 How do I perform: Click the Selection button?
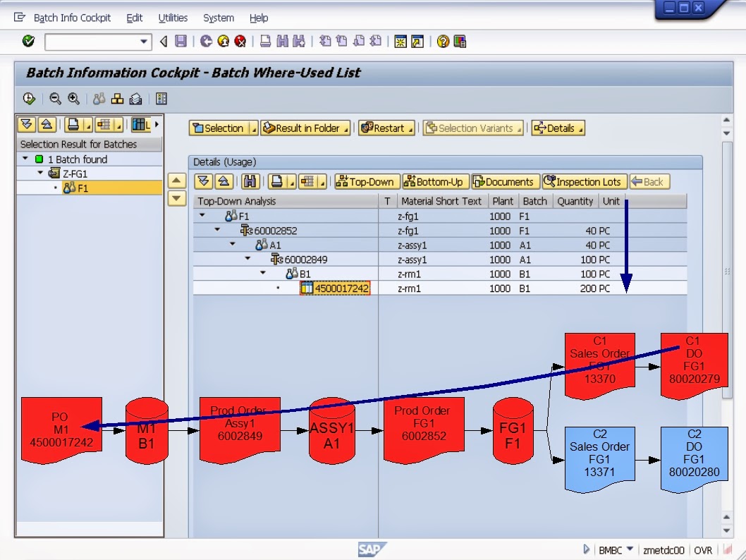pos(219,128)
